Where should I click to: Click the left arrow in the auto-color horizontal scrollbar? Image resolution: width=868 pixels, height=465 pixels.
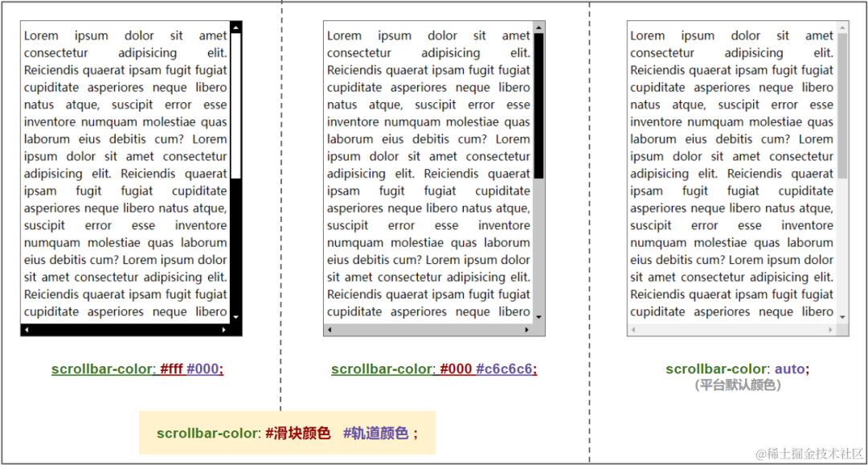[633, 330]
